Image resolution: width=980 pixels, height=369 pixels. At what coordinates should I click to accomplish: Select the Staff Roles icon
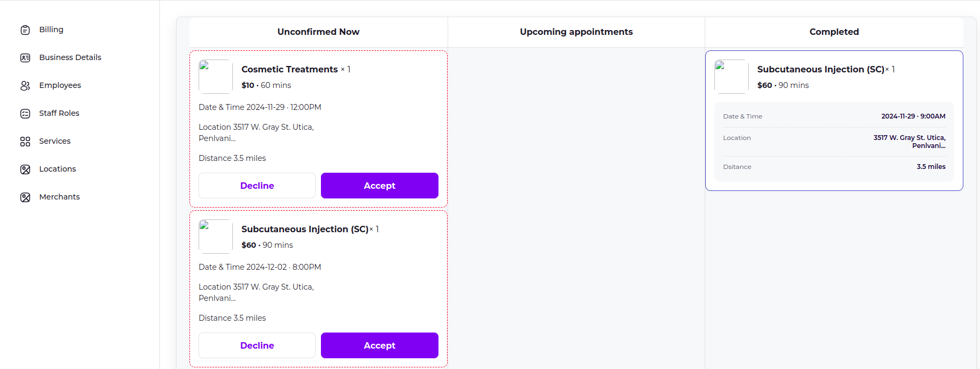click(25, 113)
